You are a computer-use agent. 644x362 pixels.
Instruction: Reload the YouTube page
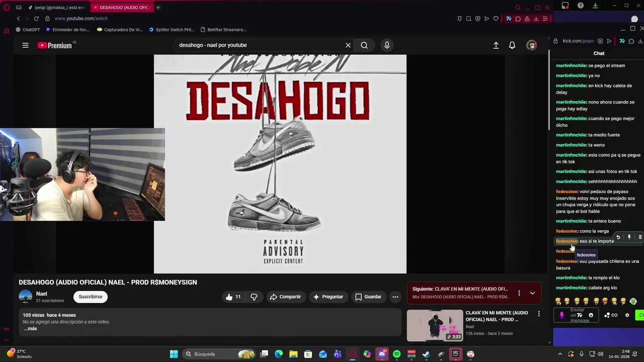point(36,19)
